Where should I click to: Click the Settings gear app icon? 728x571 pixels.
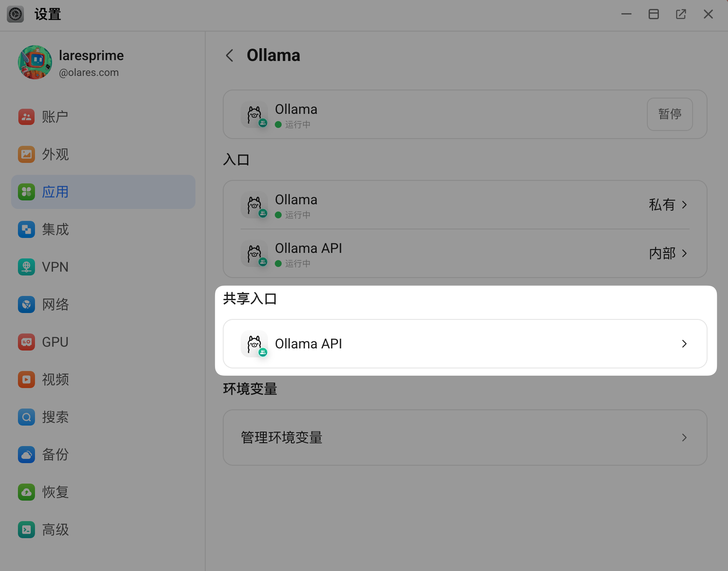pyautogui.click(x=15, y=14)
